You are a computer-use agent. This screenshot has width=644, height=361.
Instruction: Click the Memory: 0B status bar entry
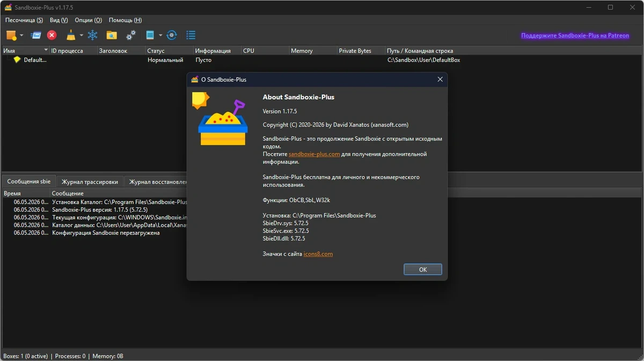click(x=108, y=356)
